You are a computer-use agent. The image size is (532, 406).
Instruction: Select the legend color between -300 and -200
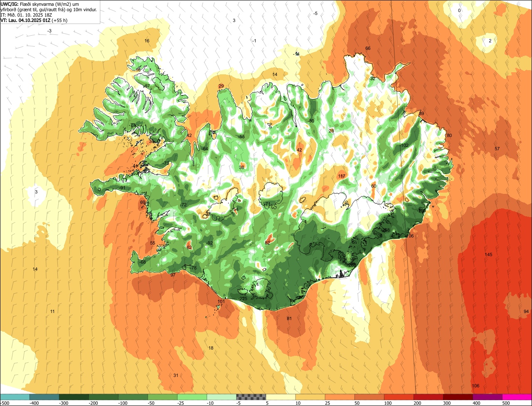74,396
